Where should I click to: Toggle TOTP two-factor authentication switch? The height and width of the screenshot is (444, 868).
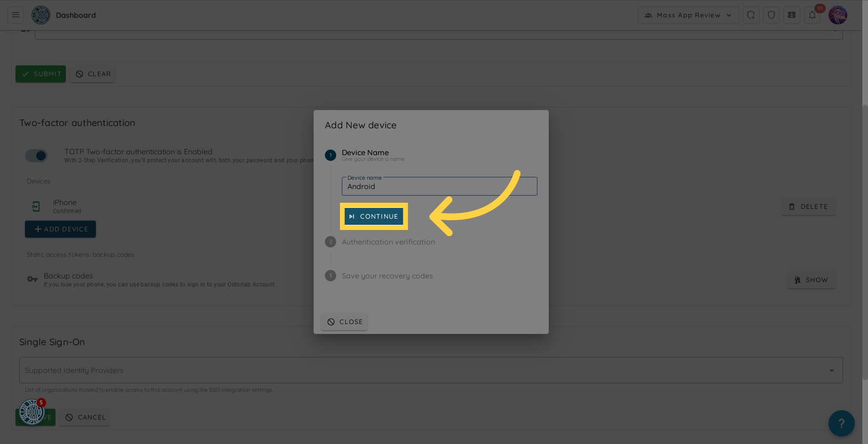tap(36, 156)
